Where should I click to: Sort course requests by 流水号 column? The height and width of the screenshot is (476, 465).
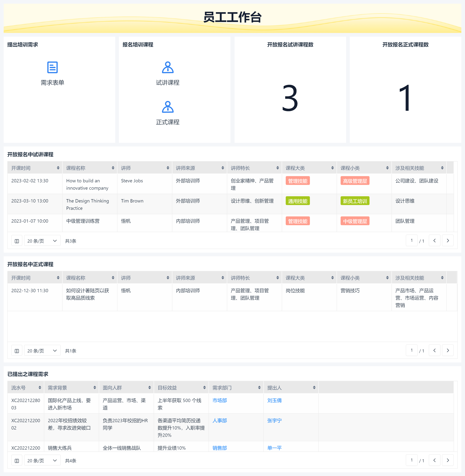click(x=40, y=388)
